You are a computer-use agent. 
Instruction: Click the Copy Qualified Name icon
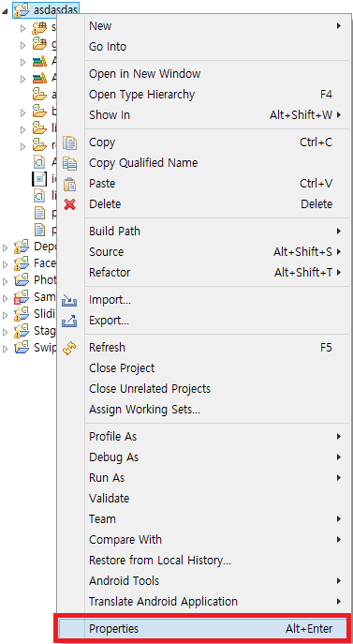70,163
